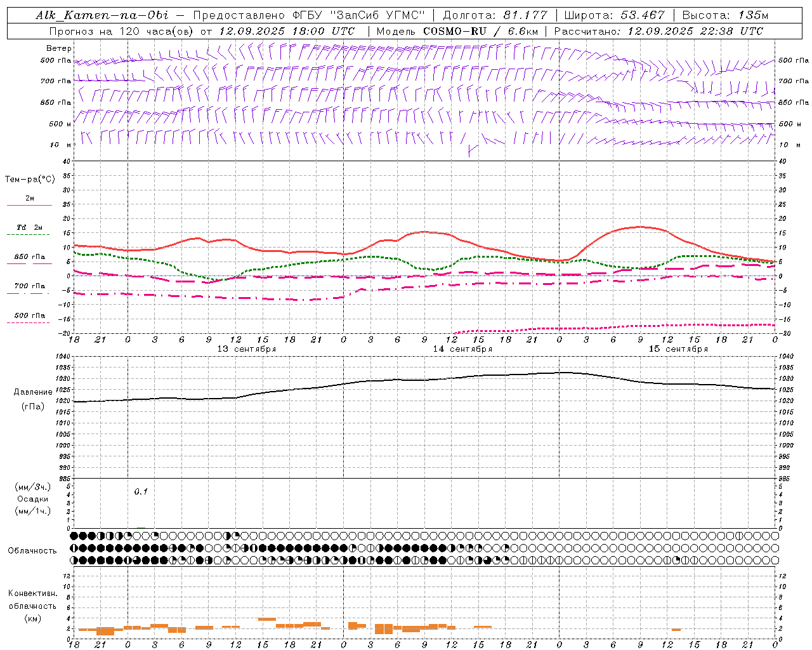Click the (км) convective cloud unit label
Screen dimensions: 812x650
tap(33, 618)
